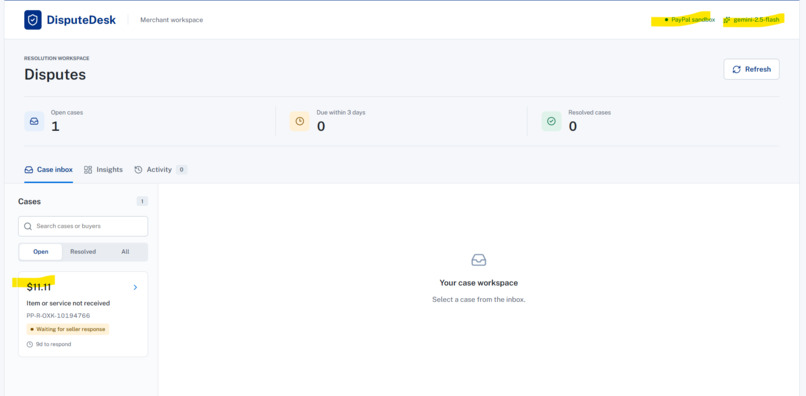
Task: Click the 9d to respond text
Action: click(53, 344)
